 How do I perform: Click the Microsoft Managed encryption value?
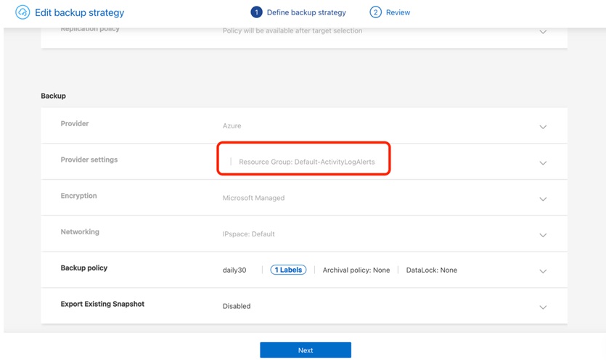(253, 198)
